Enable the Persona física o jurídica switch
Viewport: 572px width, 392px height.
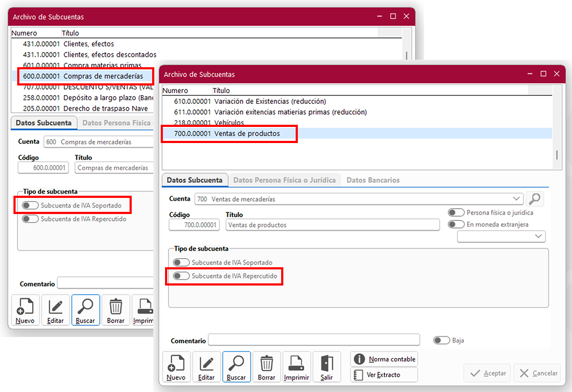456,213
